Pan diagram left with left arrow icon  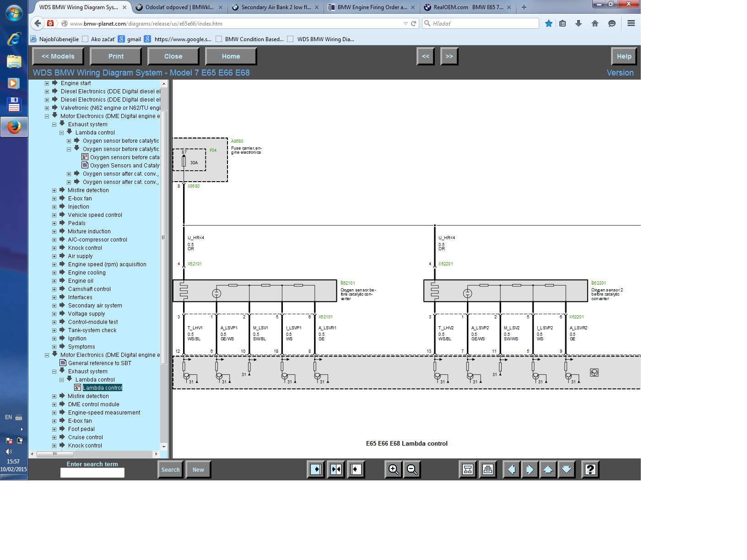tap(511, 469)
